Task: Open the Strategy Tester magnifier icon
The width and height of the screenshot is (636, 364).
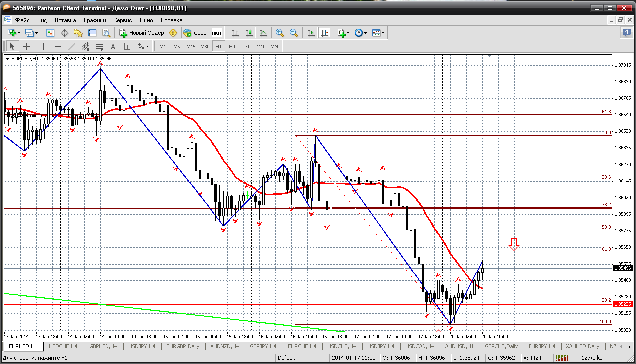Action: tap(106, 33)
